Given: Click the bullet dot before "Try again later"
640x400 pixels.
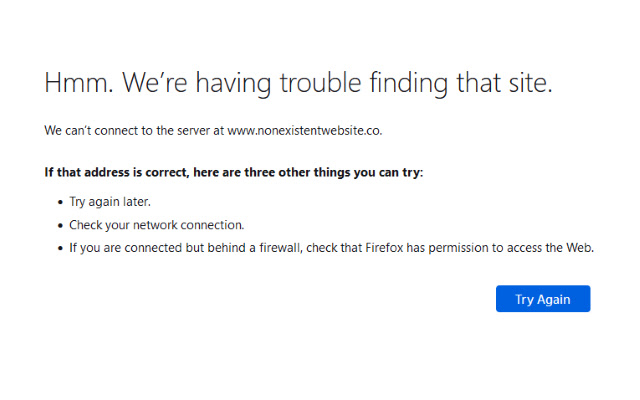Looking at the screenshot, I should click(60, 202).
